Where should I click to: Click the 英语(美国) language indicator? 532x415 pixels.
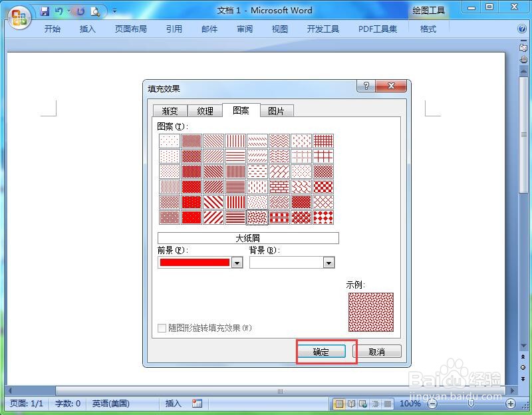pyautogui.click(x=110, y=404)
